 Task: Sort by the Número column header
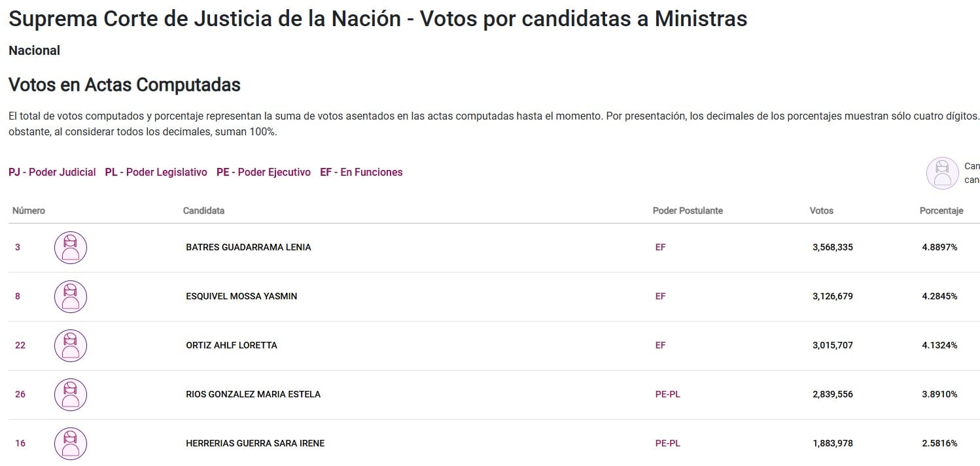coord(29,210)
